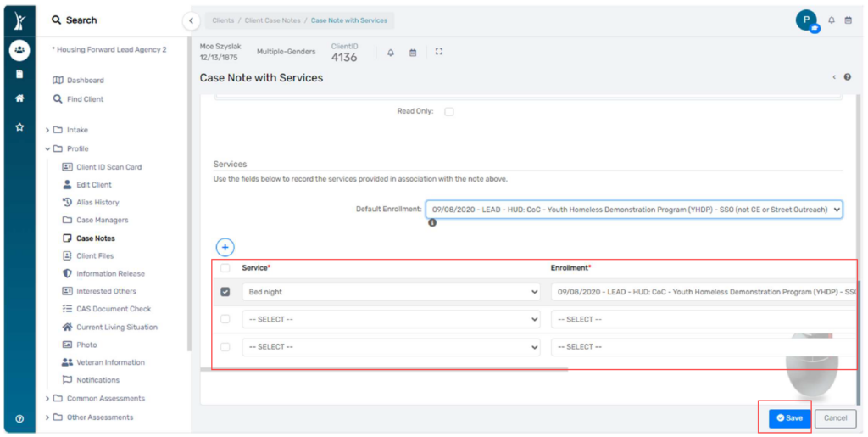Viewport: 868px width, 437px height.
Task: Add a service row with the plus button
Action: pyautogui.click(x=225, y=247)
